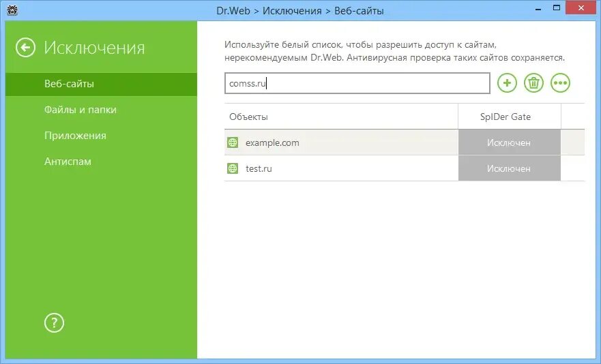Add comss.ru with the plus button
601x364 pixels.
pos(507,82)
